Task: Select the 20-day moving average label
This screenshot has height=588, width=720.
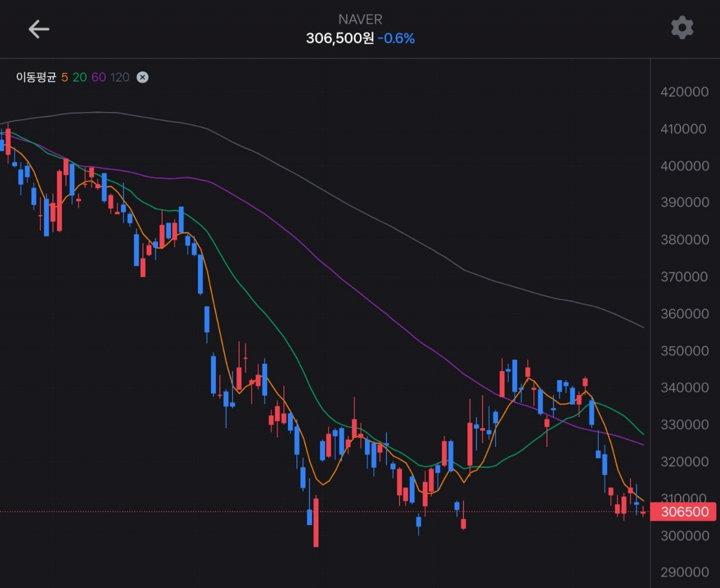Action: point(80,77)
